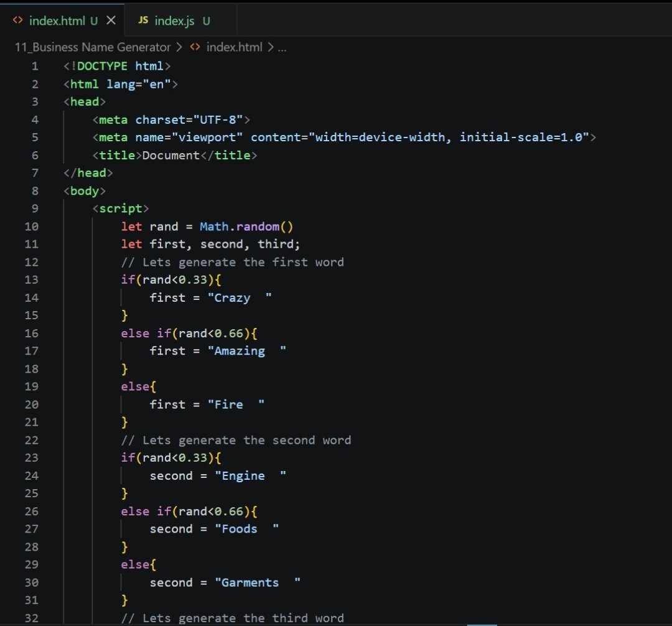This screenshot has width=672, height=626.
Task: Click the closing brace on line 21
Action: coord(124,422)
